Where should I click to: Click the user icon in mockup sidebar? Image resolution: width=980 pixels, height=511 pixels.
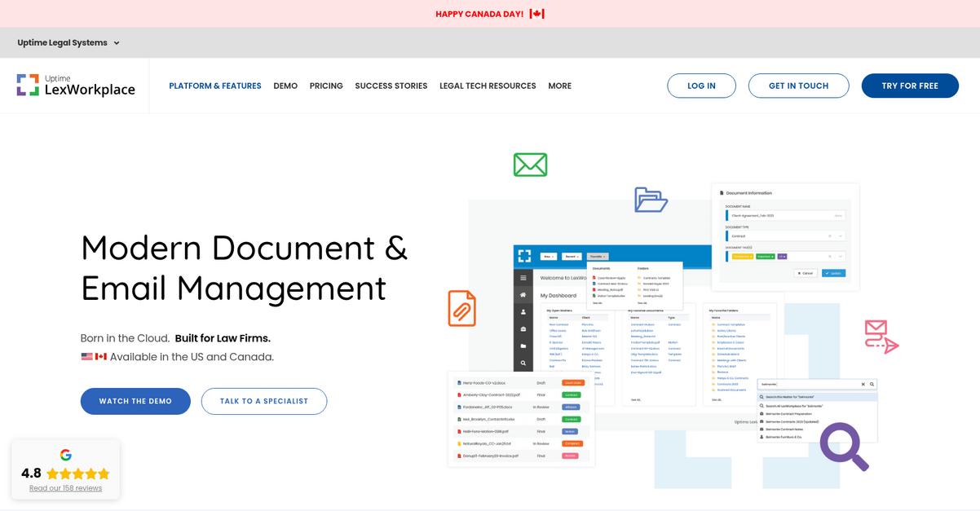[x=523, y=312]
